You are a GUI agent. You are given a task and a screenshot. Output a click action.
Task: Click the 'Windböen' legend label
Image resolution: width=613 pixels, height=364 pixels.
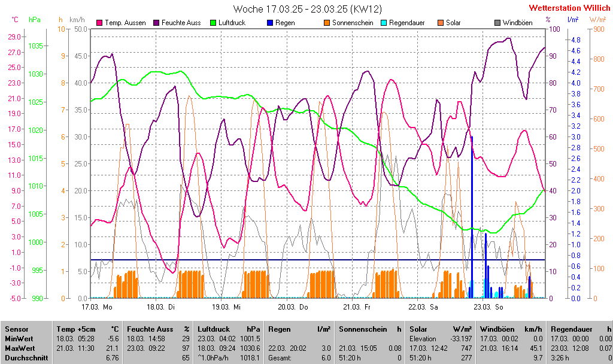518,23
